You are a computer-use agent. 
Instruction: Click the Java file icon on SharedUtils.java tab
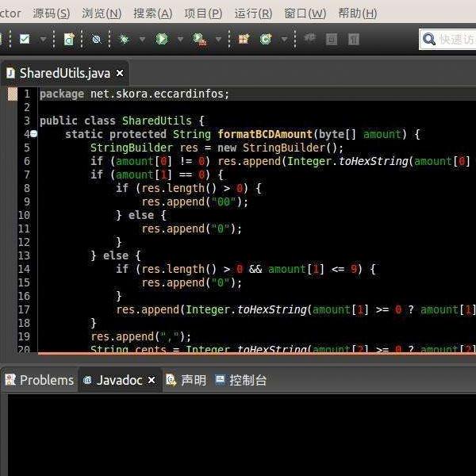click(x=10, y=73)
